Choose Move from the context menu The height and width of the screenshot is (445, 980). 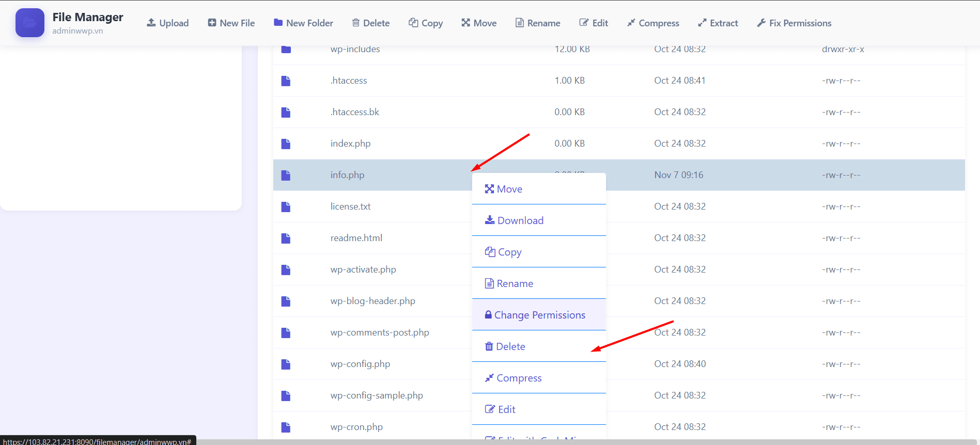[504, 189]
